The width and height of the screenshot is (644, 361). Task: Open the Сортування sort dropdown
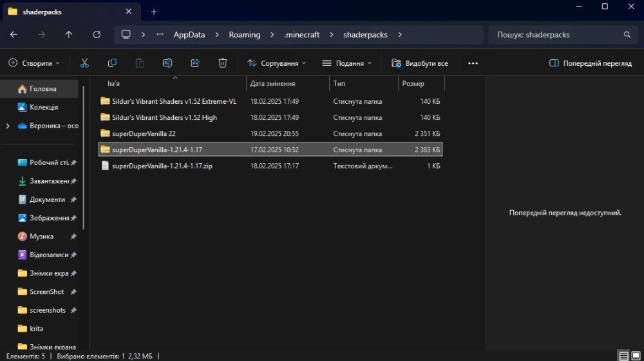pyautogui.click(x=277, y=63)
